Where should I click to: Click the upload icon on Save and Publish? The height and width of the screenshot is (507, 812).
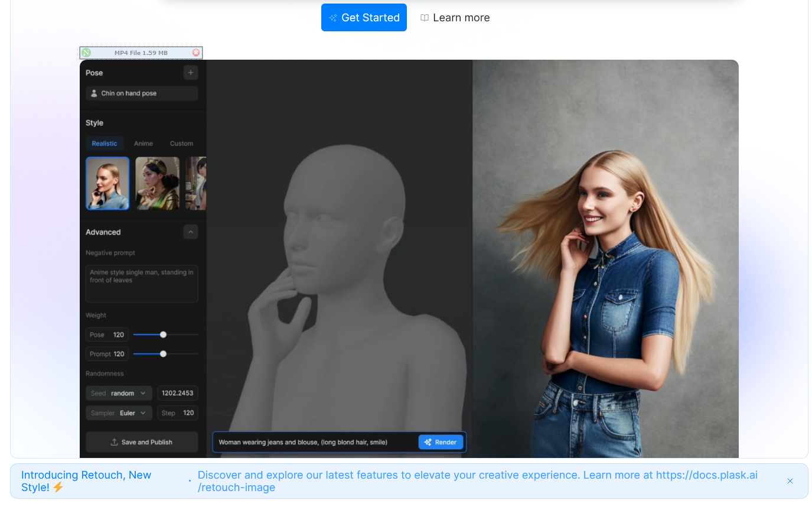115,442
